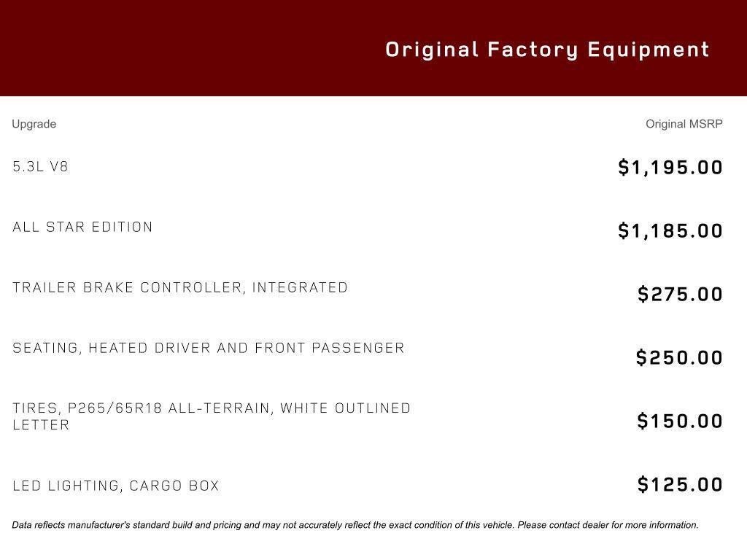Click the $275.00 price
Image resolution: width=747 pixels, height=560 pixels.
coord(680,294)
